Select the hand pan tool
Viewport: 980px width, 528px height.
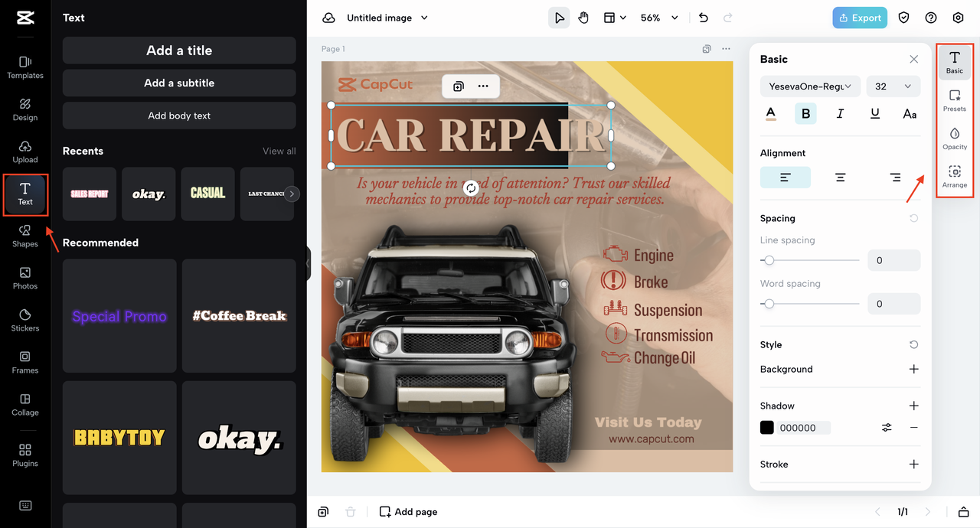[x=583, y=18]
